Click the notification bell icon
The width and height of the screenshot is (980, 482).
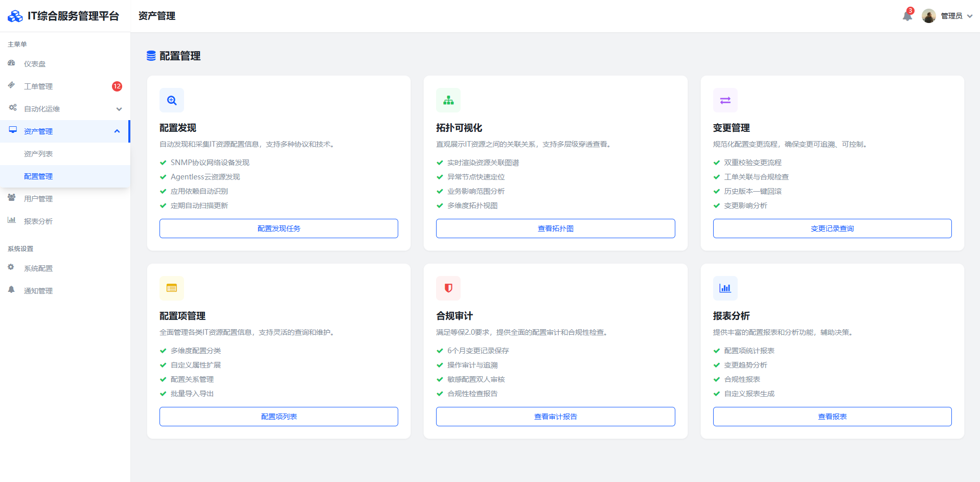(907, 16)
